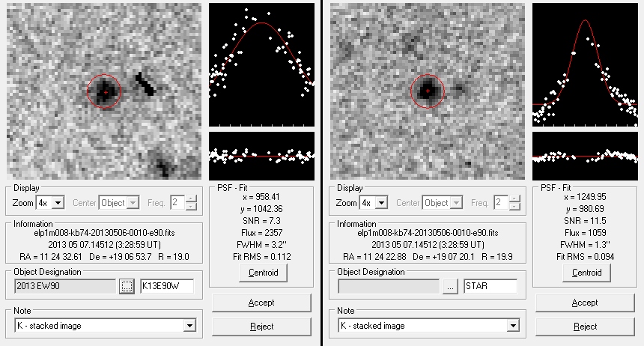Click the circled object in left image
Image resolution: width=644 pixels, height=346 pixels.
(104, 91)
